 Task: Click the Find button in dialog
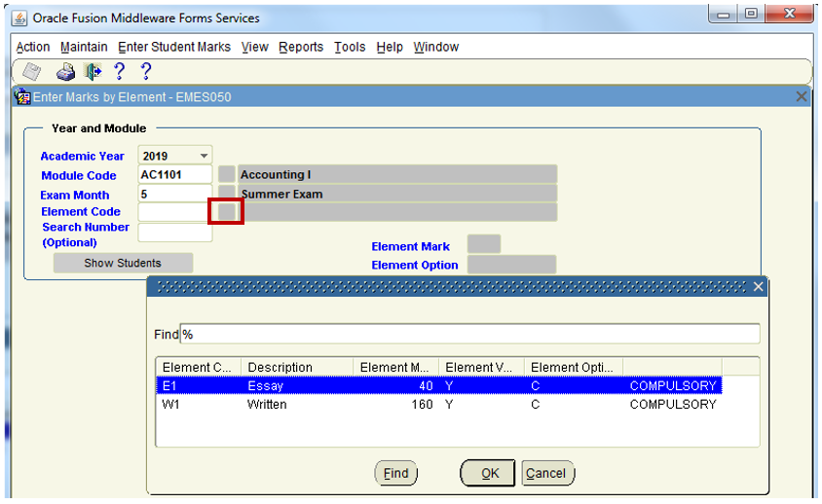(395, 474)
